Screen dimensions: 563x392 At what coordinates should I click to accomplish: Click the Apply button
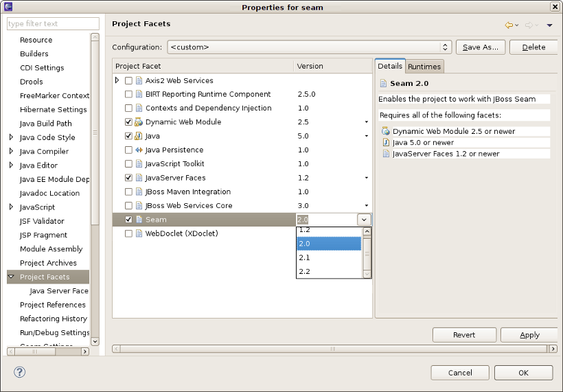[x=529, y=335]
